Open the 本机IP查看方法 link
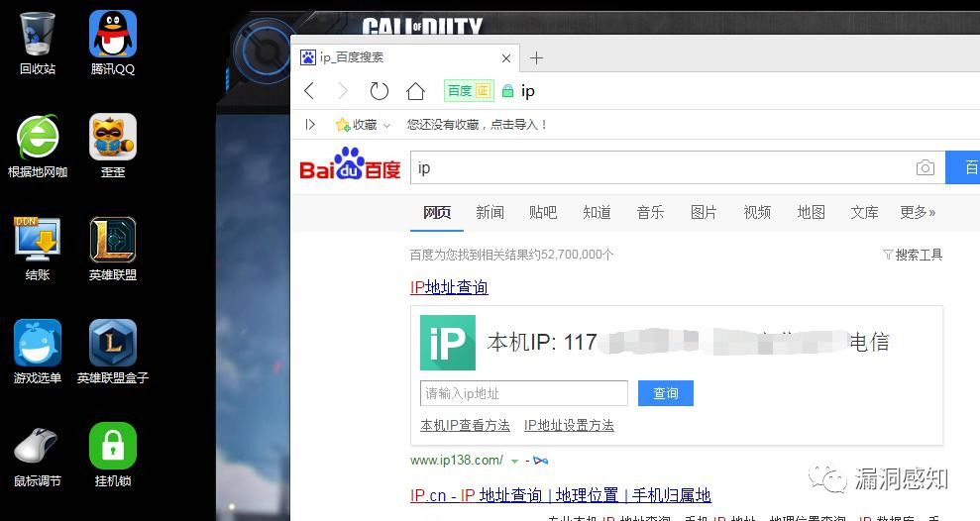The height and width of the screenshot is (521, 980). (x=465, y=426)
